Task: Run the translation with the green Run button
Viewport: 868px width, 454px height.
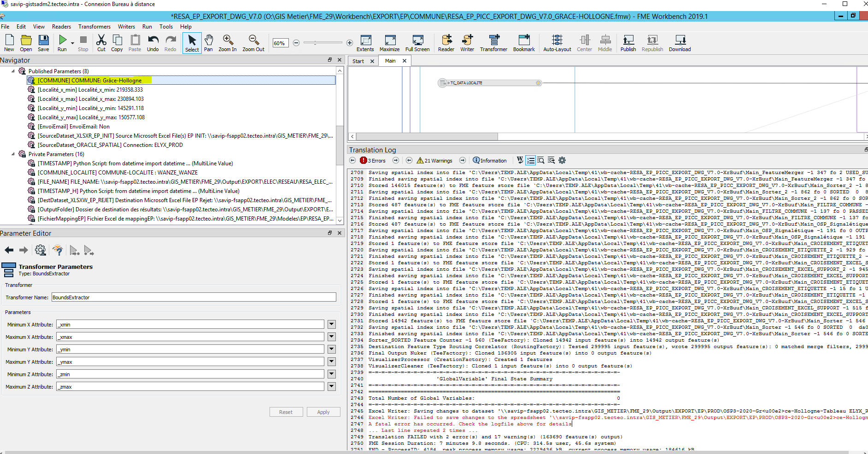Action: pos(62,43)
